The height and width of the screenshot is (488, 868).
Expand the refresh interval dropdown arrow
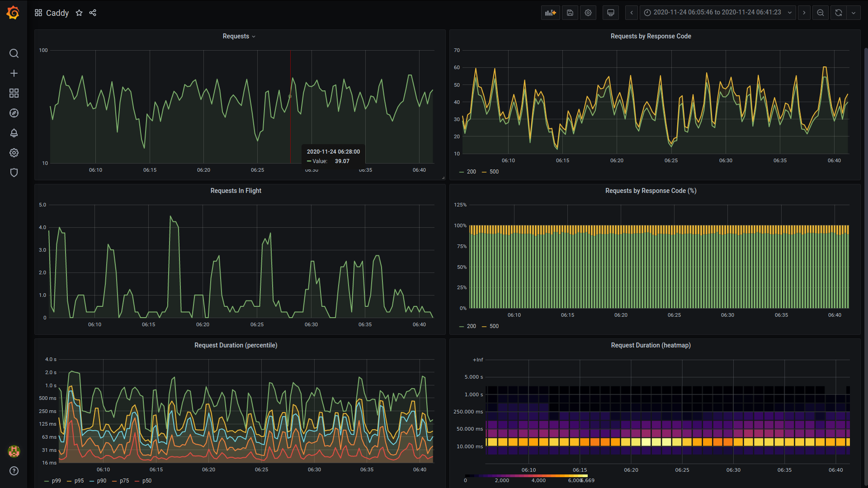tap(854, 13)
